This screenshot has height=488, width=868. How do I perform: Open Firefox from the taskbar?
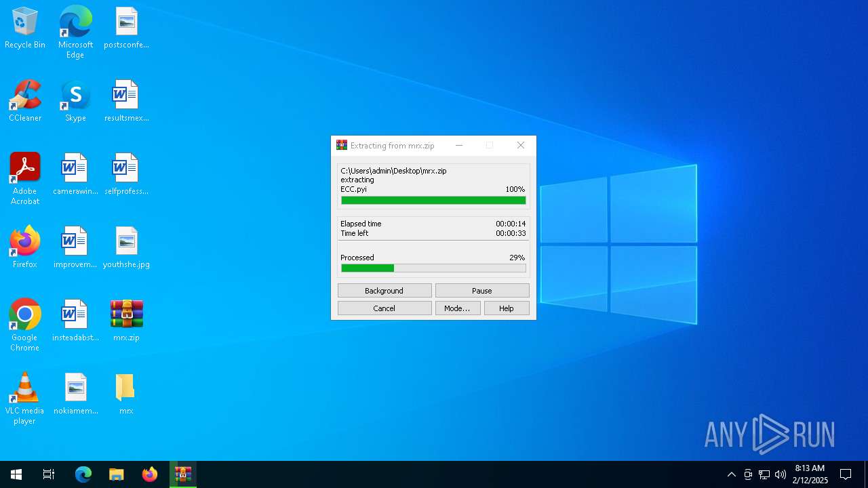click(150, 474)
